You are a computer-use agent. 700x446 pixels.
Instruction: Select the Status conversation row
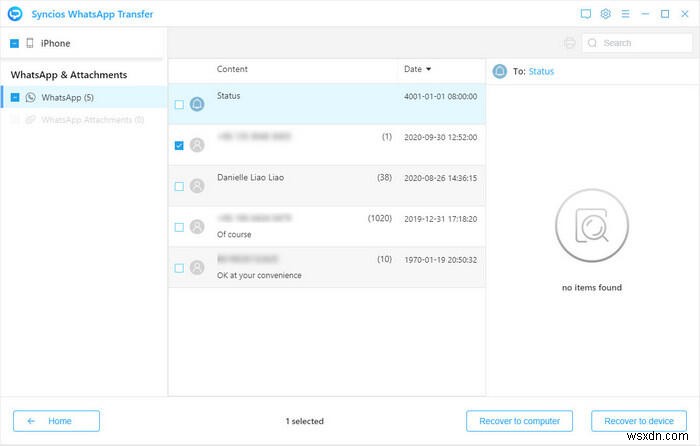coord(327,104)
